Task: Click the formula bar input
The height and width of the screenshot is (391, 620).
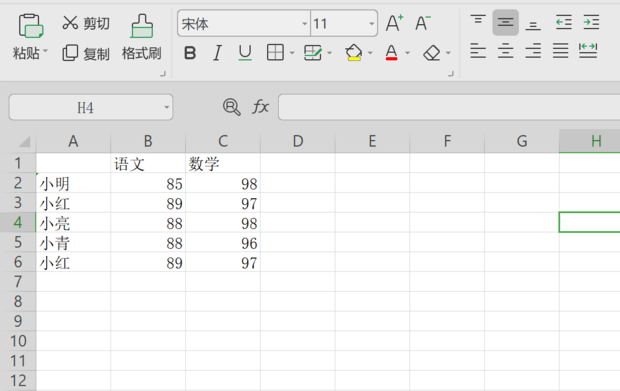Action: [x=449, y=107]
